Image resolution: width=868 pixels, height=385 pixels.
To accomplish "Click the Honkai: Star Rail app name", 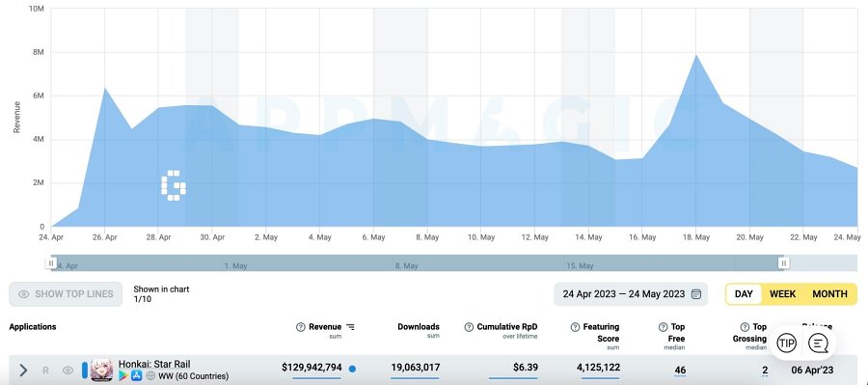I will pos(154,365).
